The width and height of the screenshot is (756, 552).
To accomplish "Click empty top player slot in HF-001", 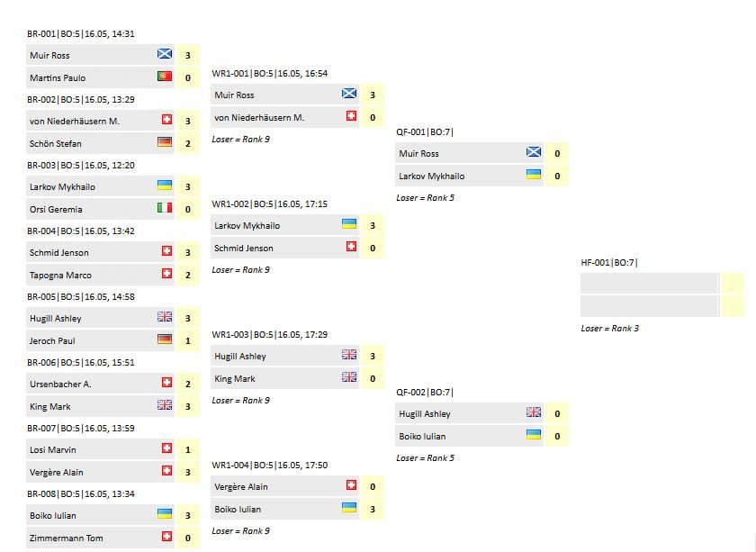I will tap(650, 284).
